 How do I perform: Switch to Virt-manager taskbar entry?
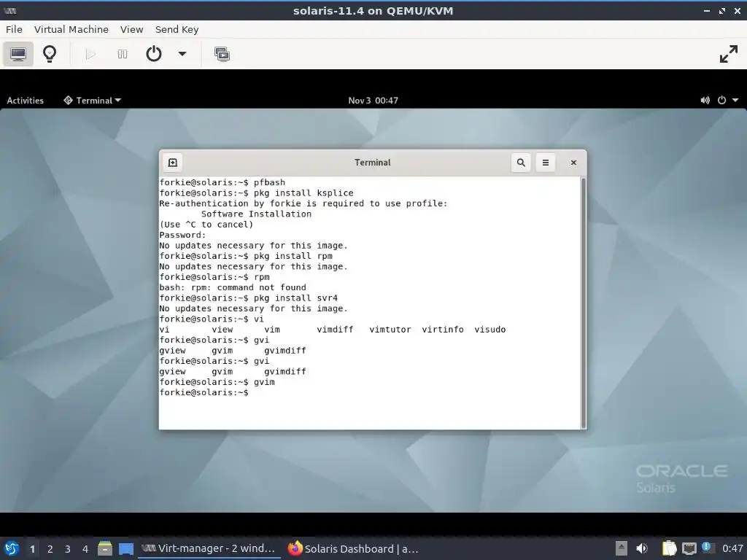(x=209, y=548)
